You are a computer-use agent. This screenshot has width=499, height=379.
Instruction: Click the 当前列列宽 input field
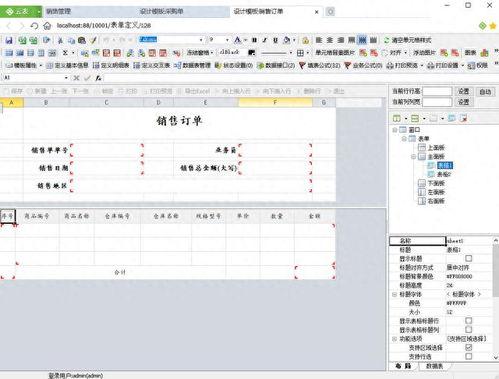pos(437,102)
